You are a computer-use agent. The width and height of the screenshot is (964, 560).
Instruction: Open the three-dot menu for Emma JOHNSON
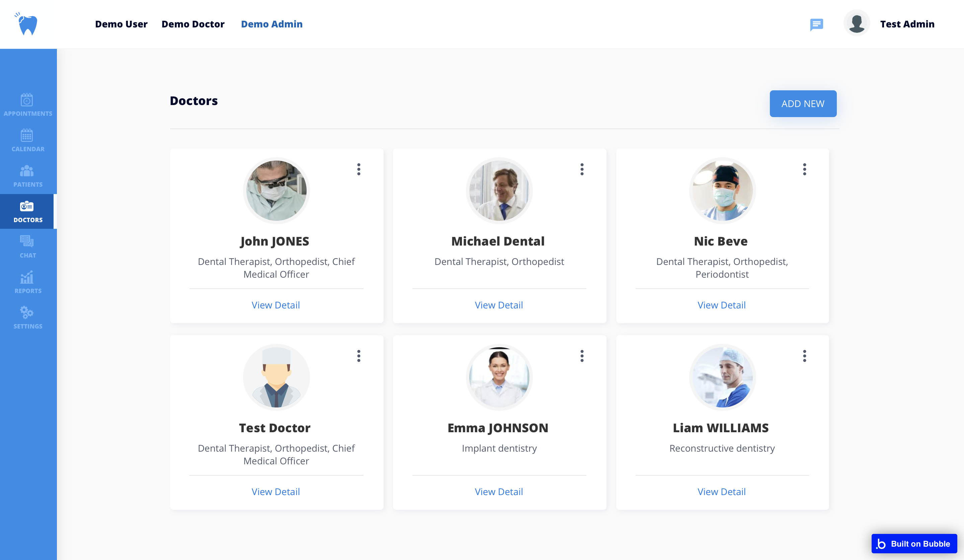pos(582,356)
